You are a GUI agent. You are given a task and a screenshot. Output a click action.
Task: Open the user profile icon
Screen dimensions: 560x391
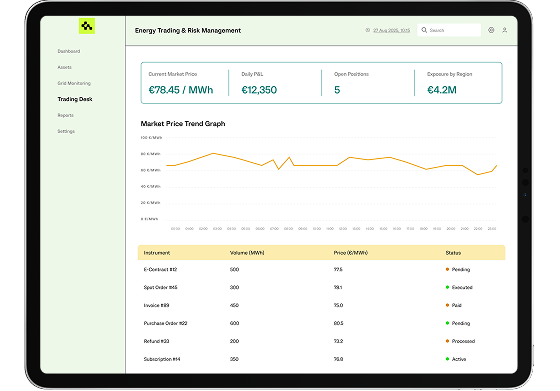coord(505,30)
